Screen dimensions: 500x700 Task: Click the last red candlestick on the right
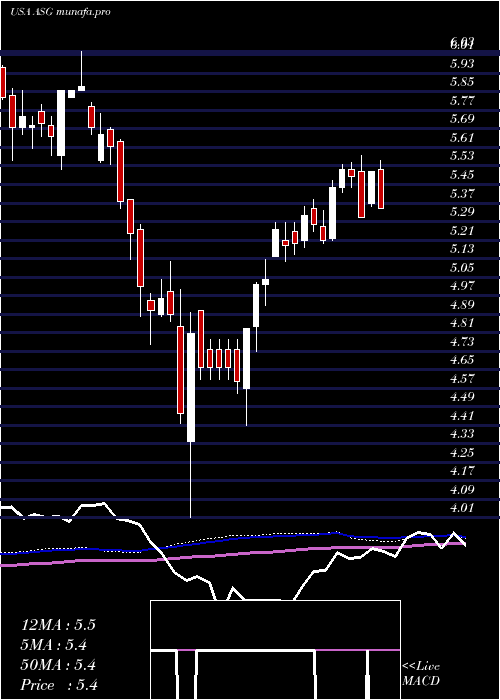(x=381, y=189)
